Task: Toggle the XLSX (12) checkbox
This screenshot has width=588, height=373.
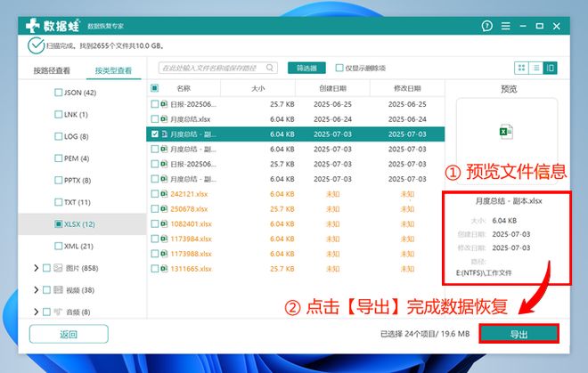Action: [59, 224]
